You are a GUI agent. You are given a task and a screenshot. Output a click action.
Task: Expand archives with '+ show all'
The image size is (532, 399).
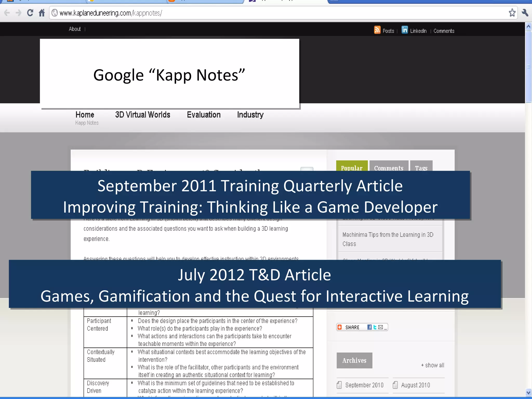pos(433,365)
